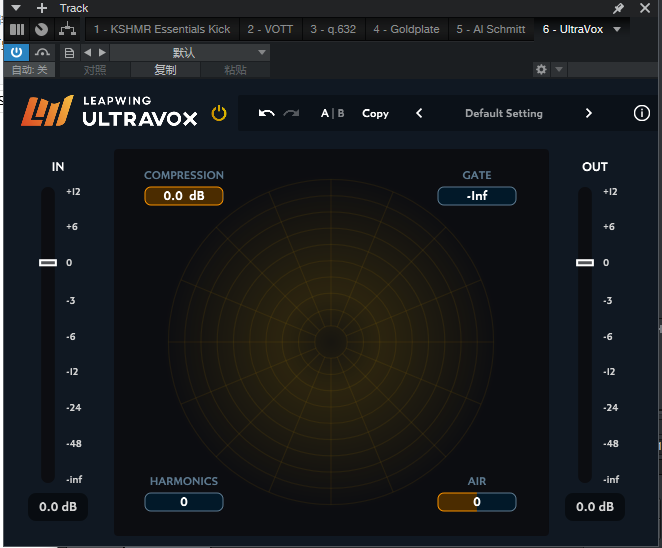662x548 pixels.
Task: Open the preset file icon menu
Action: [x=69, y=53]
